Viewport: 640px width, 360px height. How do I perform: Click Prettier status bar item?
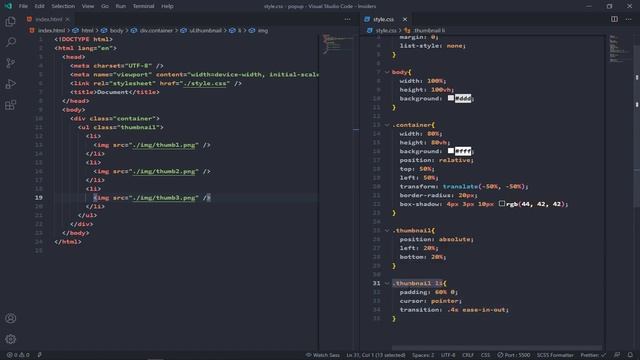[x=593, y=355]
